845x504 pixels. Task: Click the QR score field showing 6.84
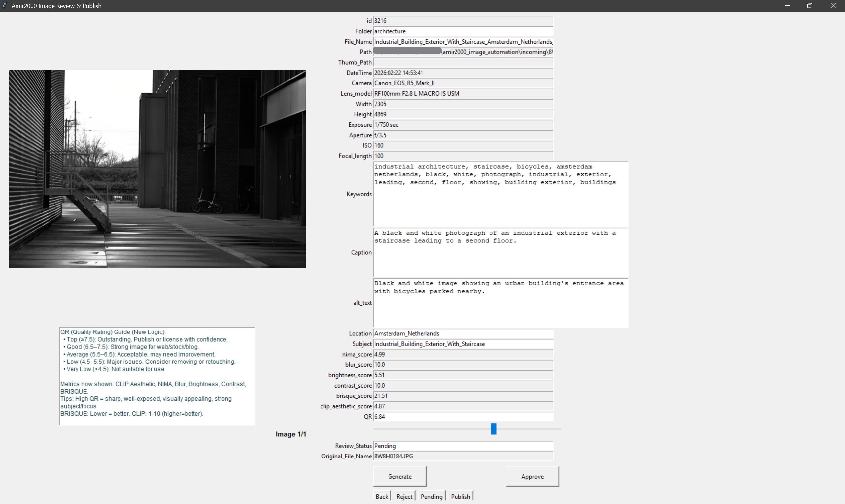(x=462, y=417)
